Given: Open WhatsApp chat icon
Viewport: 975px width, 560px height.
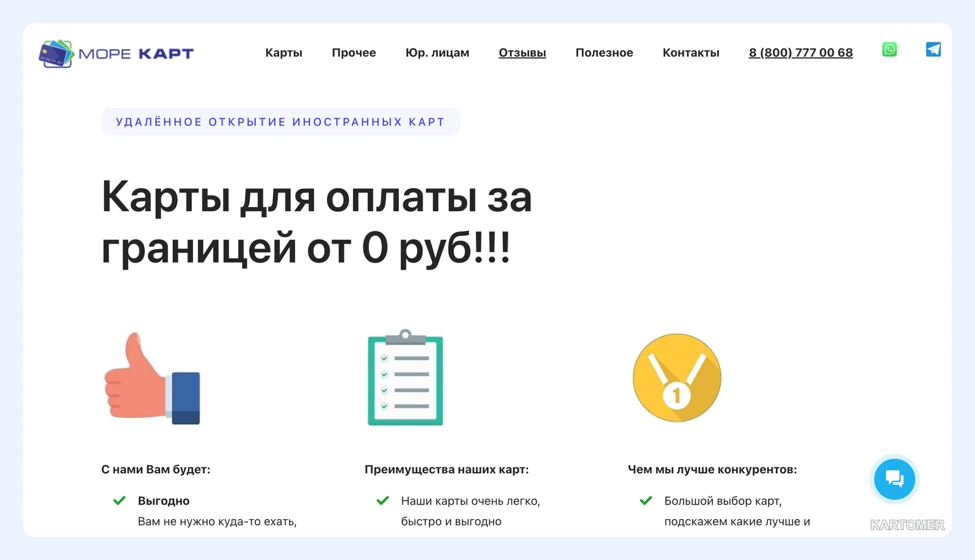Looking at the screenshot, I should [889, 49].
